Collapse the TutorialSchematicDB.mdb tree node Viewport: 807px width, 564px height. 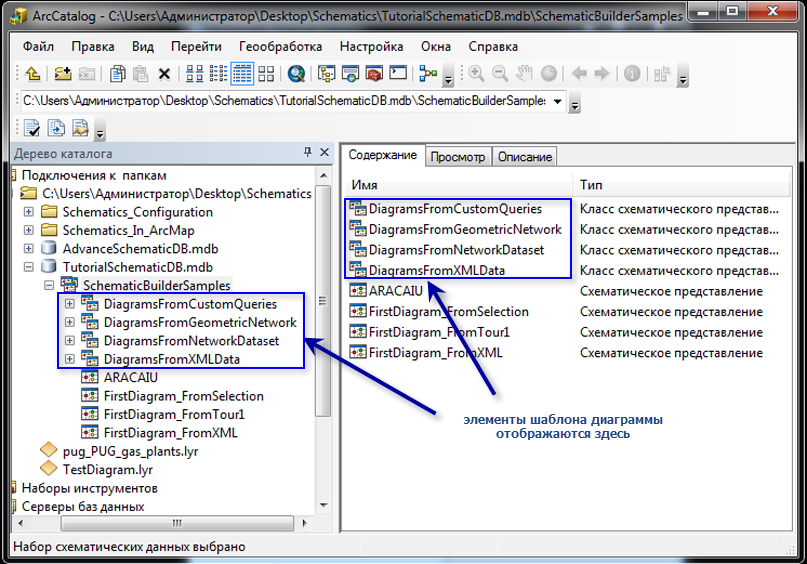28,267
